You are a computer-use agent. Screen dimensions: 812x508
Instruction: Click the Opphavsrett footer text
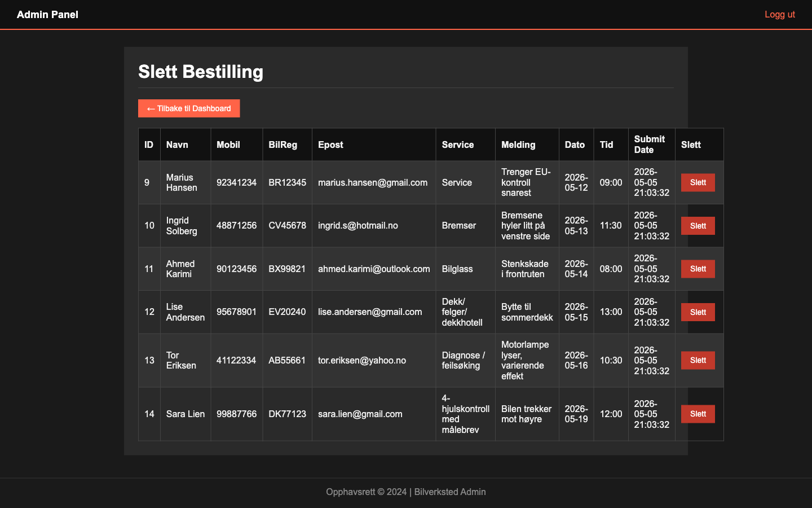(406, 492)
